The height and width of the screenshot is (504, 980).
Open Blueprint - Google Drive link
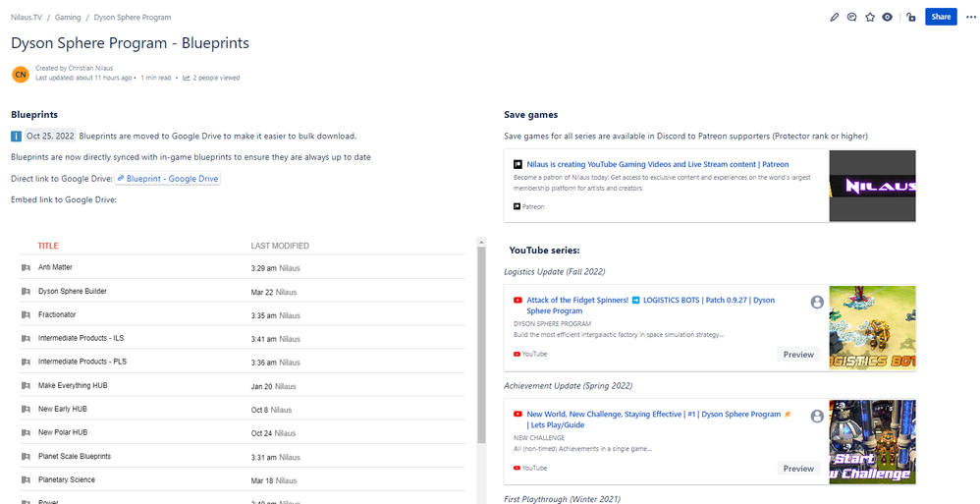168,179
